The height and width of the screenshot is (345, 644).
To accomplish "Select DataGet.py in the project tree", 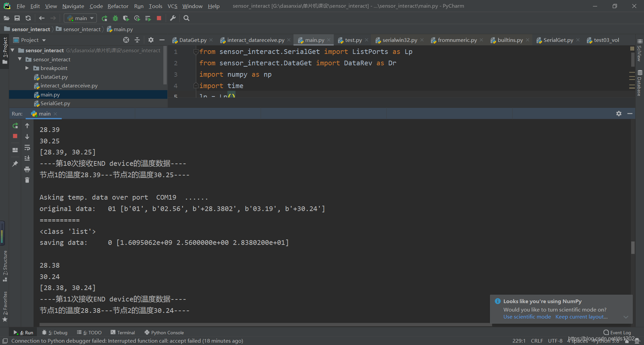I will [54, 77].
